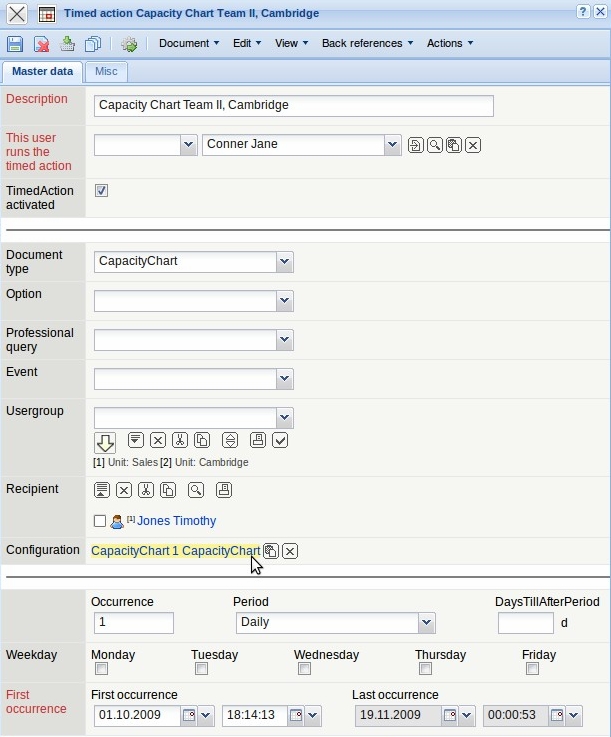Enable the Monday weekday checkbox
The image size is (611, 737).
tap(98, 669)
